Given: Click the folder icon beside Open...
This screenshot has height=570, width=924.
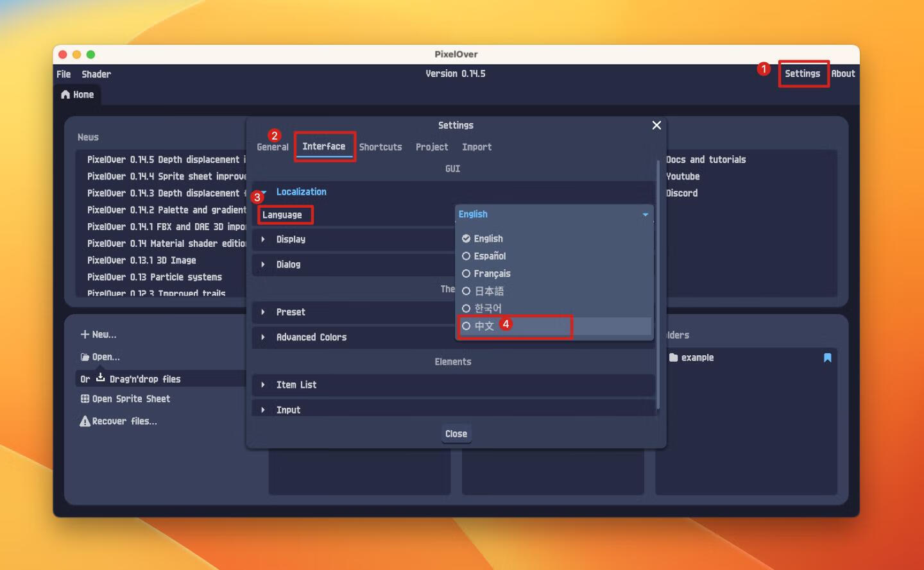Looking at the screenshot, I should (85, 357).
